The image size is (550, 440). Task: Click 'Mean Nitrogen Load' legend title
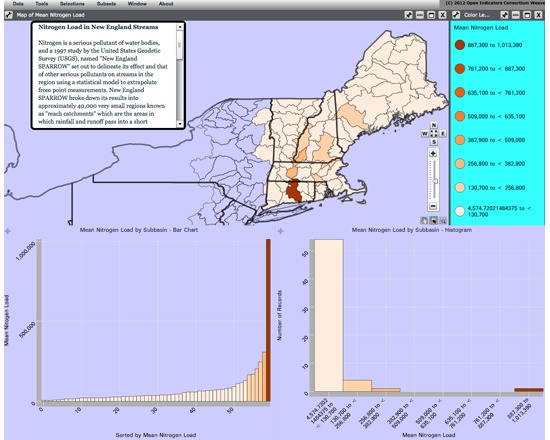(x=481, y=27)
